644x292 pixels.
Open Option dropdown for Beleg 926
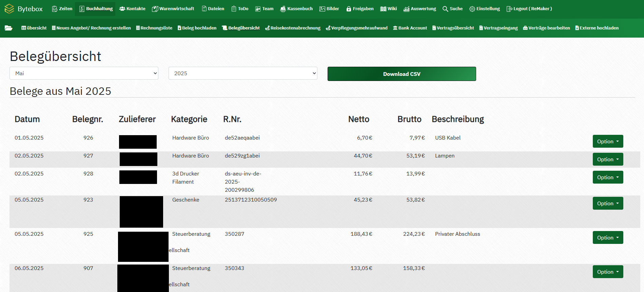pos(608,141)
